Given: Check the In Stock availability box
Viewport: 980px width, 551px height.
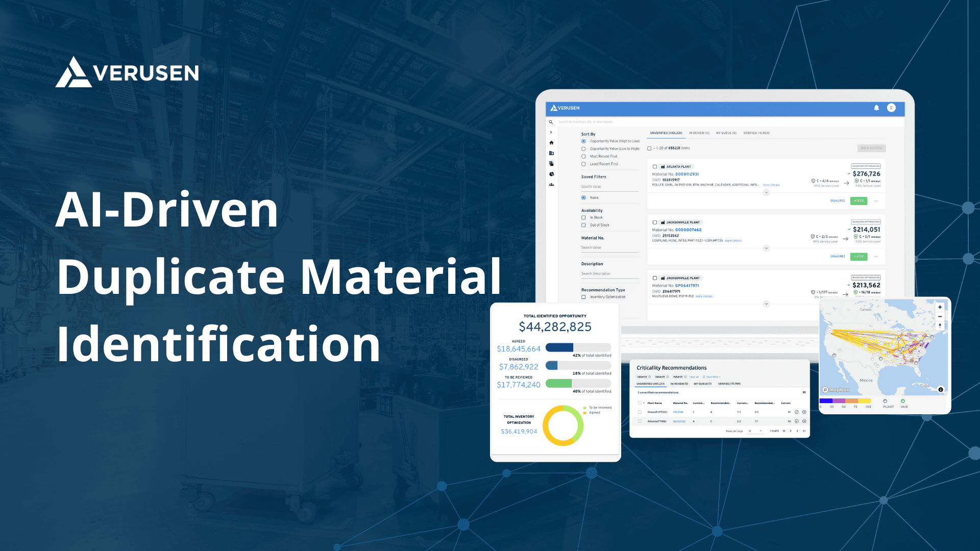Looking at the screenshot, I should point(583,217).
